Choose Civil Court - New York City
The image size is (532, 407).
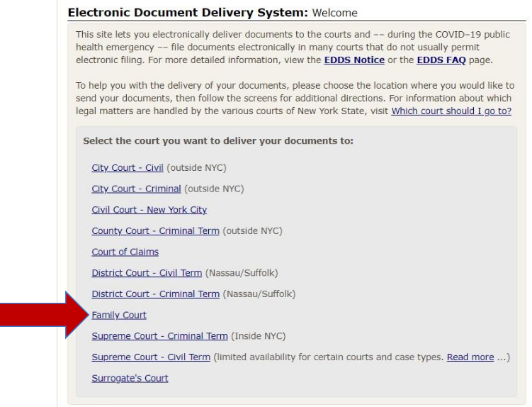pos(149,210)
